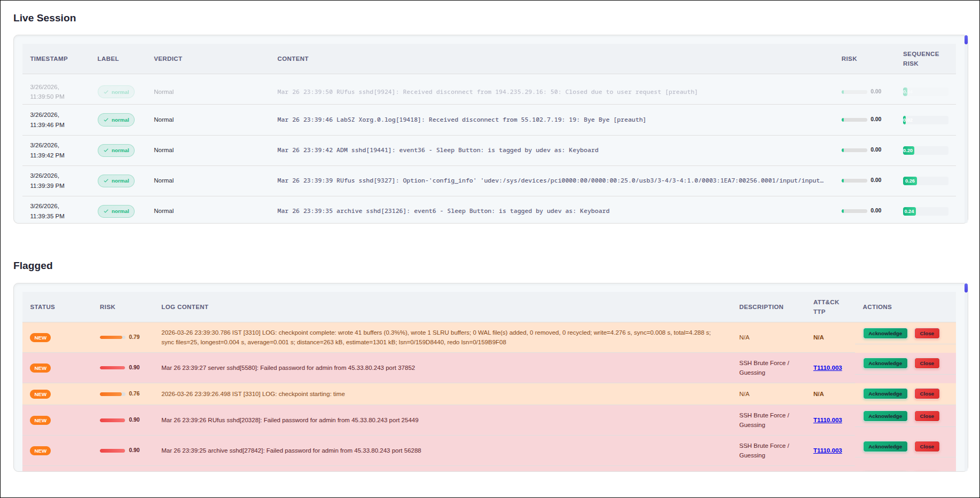Image resolution: width=980 pixels, height=498 pixels.
Task: Select flagged log 'server sshd[5580]: Failed password'
Action: pyautogui.click(x=288, y=368)
